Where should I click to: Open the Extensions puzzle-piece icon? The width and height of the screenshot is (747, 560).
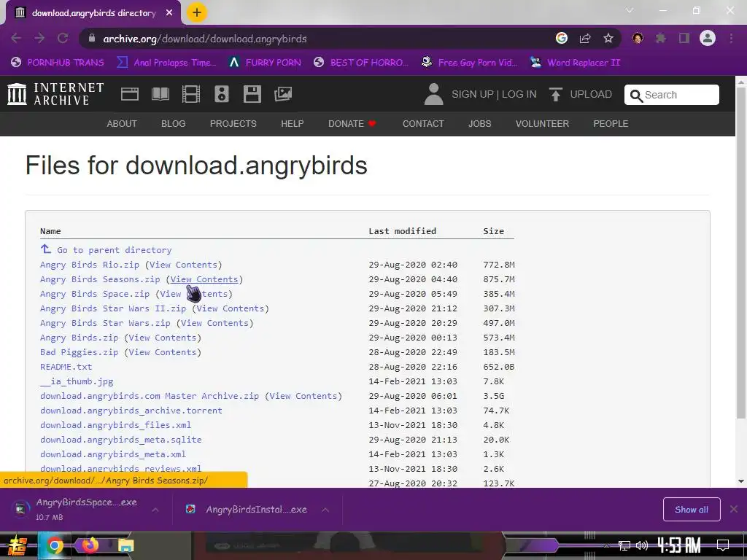(x=661, y=38)
